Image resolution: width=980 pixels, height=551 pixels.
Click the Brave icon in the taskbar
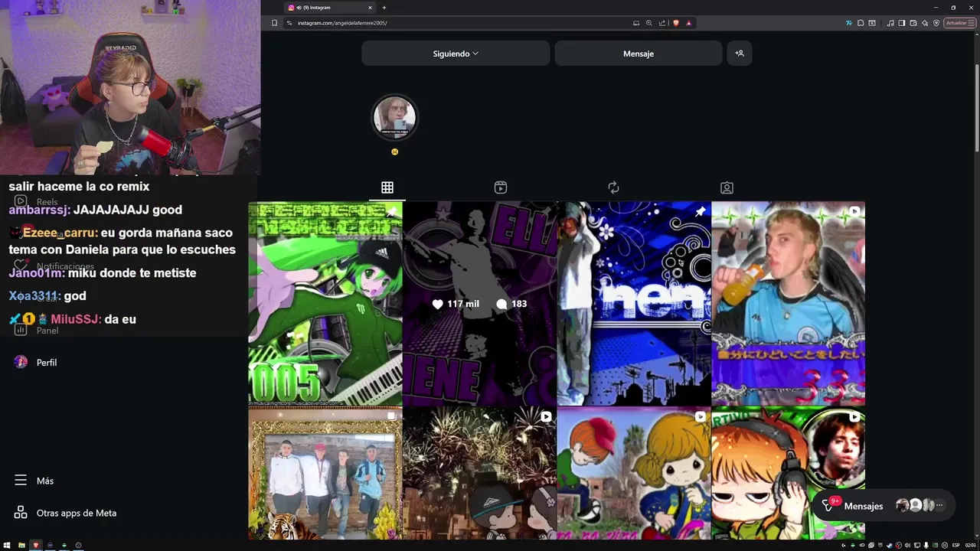point(36,545)
